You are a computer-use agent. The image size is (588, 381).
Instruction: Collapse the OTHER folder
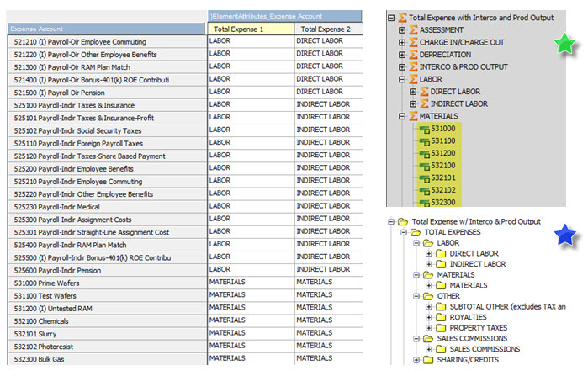tap(416, 296)
